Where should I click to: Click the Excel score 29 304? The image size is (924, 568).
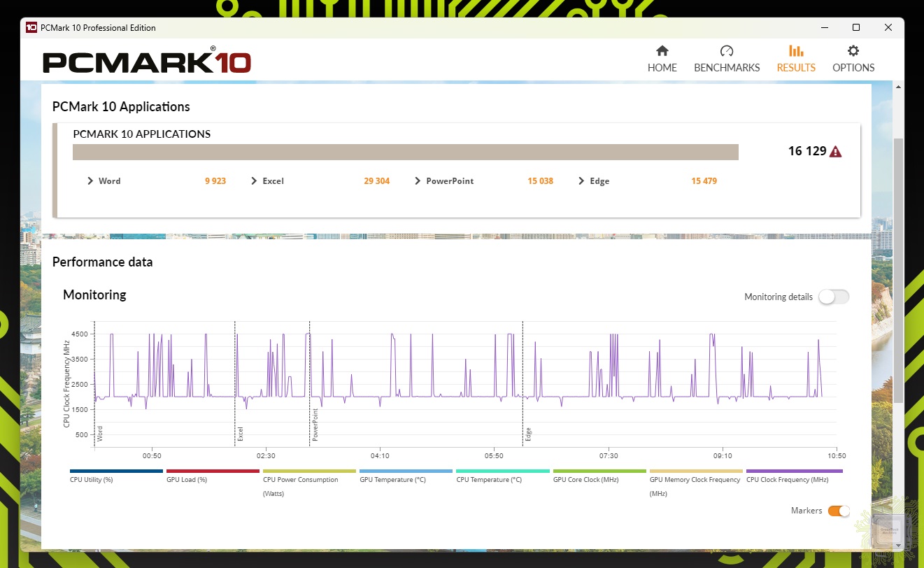tap(376, 181)
